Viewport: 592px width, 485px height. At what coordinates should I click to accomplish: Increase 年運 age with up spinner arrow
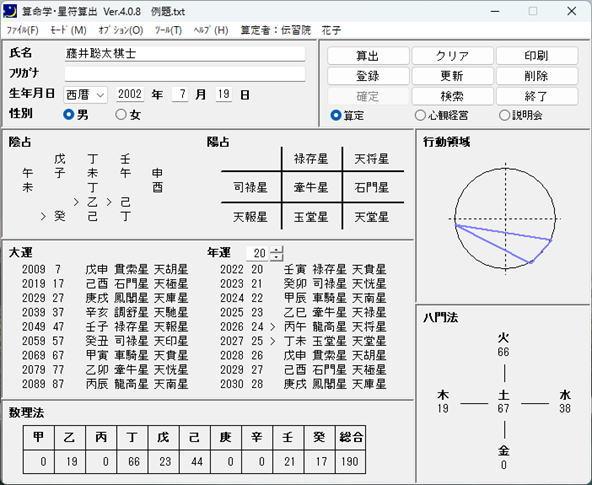277,249
